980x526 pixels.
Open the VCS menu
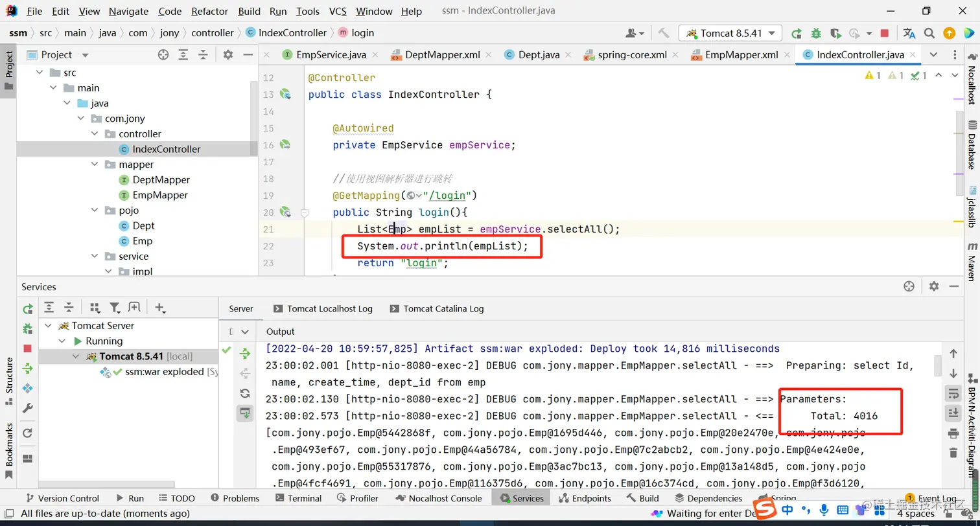[x=338, y=11]
